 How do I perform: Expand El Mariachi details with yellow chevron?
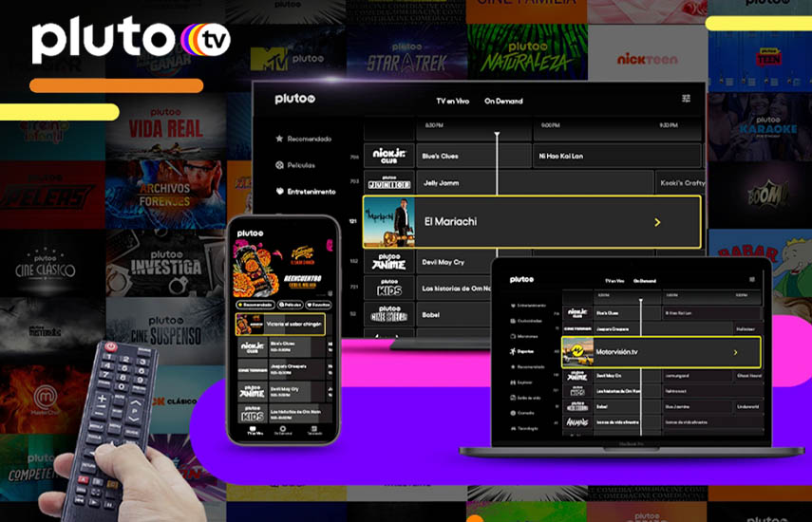[657, 222]
